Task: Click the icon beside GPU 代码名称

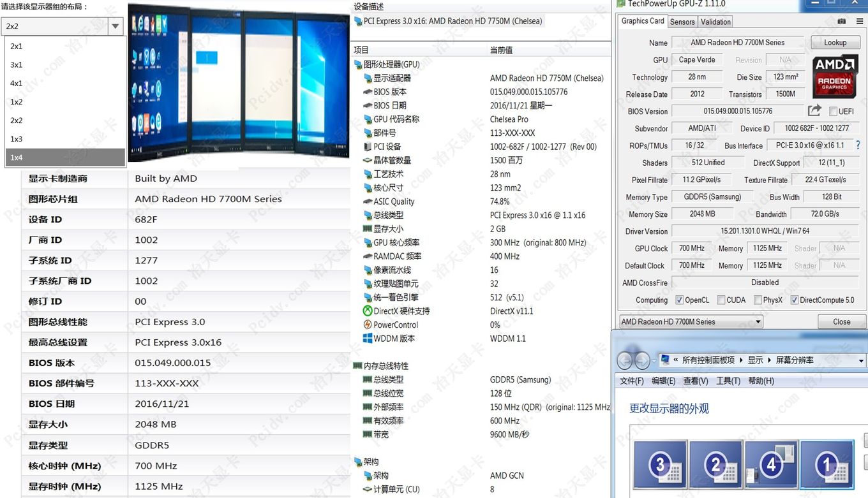Action: pyautogui.click(x=368, y=119)
